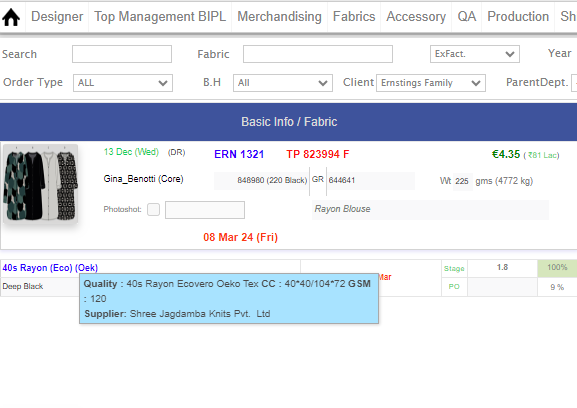Open the ERN 1321 order link
577x408 pixels.
click(239, 154)
